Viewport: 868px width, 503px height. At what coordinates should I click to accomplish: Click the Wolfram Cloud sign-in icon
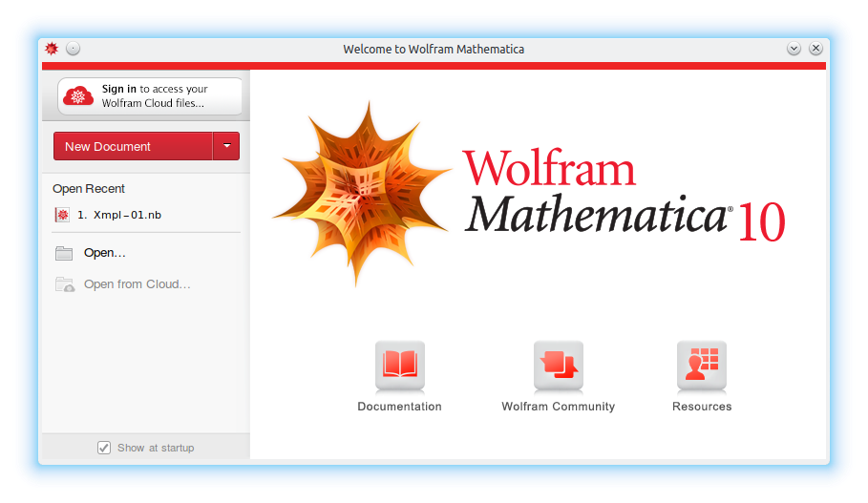click(78, 96)
